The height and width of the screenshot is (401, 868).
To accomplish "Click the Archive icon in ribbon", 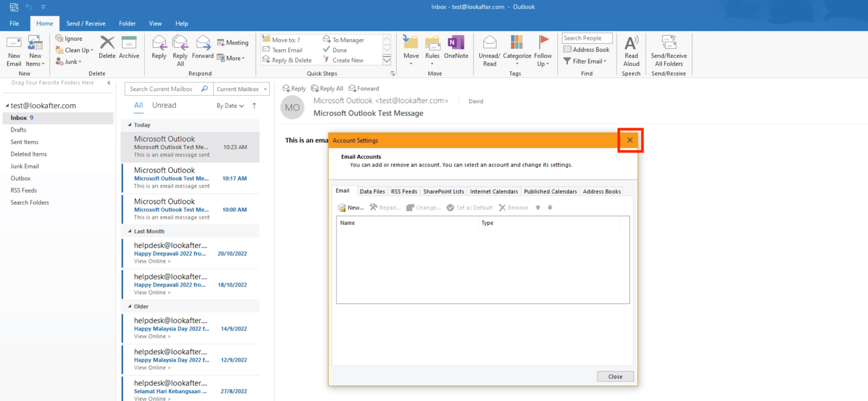I will click(129, 43).
